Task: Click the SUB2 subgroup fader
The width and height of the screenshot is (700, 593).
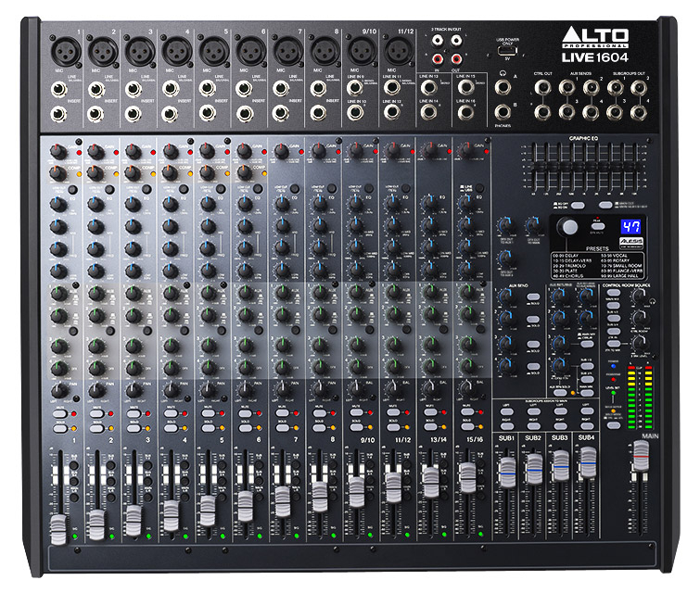Action: 533,470
